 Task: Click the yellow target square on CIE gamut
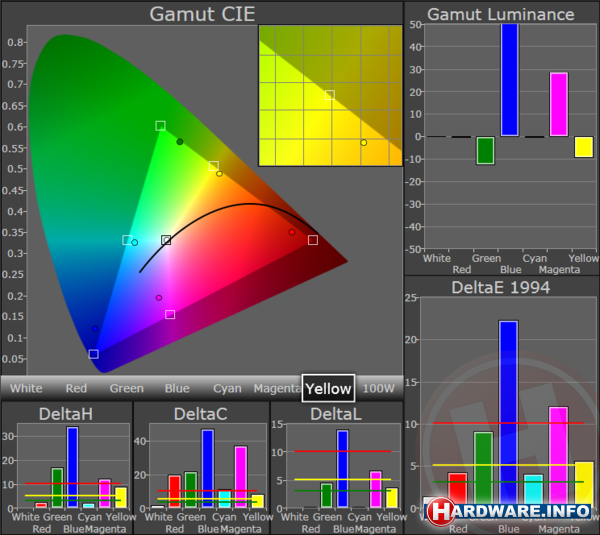214,165
